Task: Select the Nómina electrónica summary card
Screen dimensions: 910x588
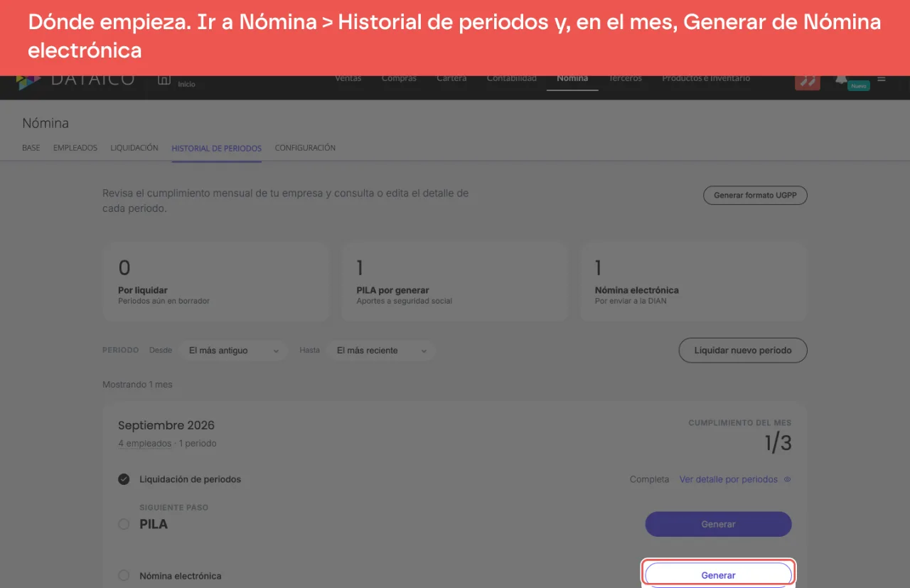Action: click(693, 281)
